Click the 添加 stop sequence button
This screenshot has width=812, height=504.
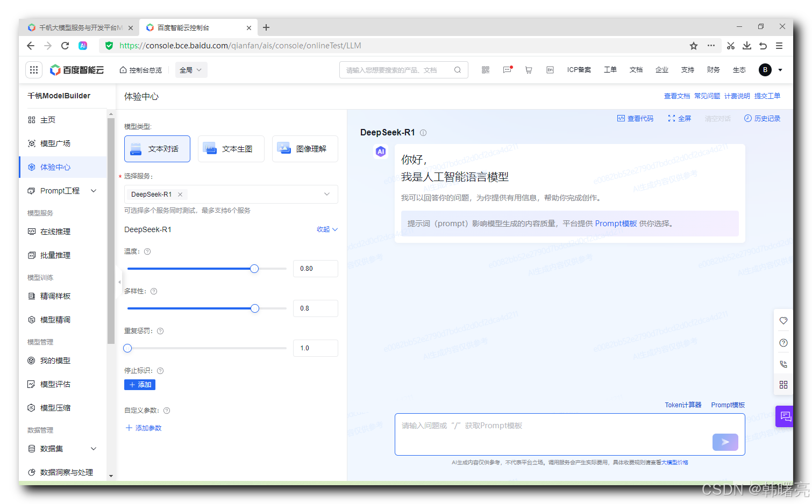[140, 385]
